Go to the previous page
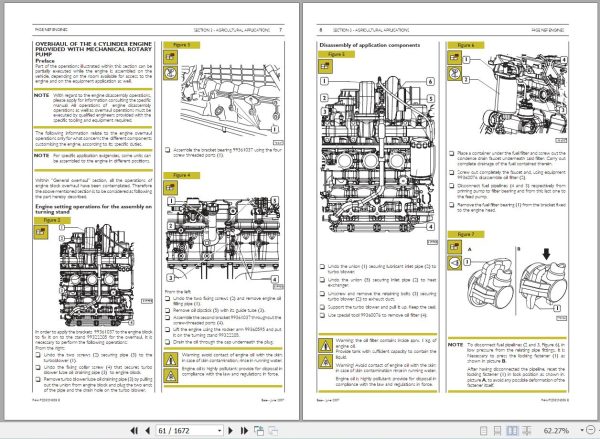Viewport: 600px width, 439px height. click(148, 431)
